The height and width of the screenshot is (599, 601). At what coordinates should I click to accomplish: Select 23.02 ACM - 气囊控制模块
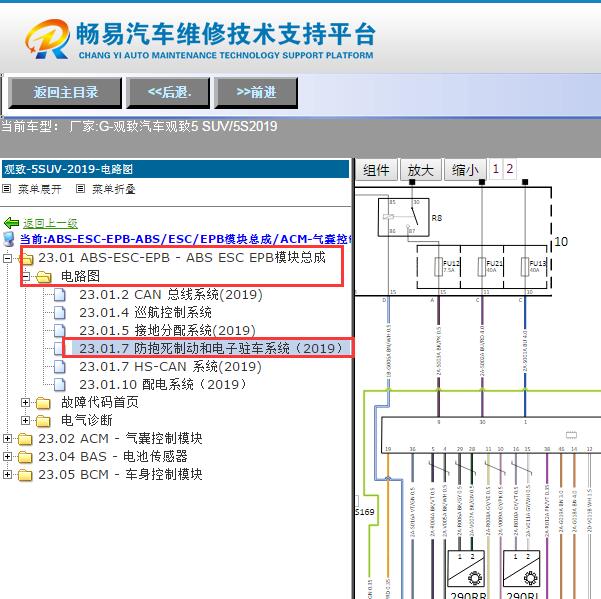(x=120, y=438)
